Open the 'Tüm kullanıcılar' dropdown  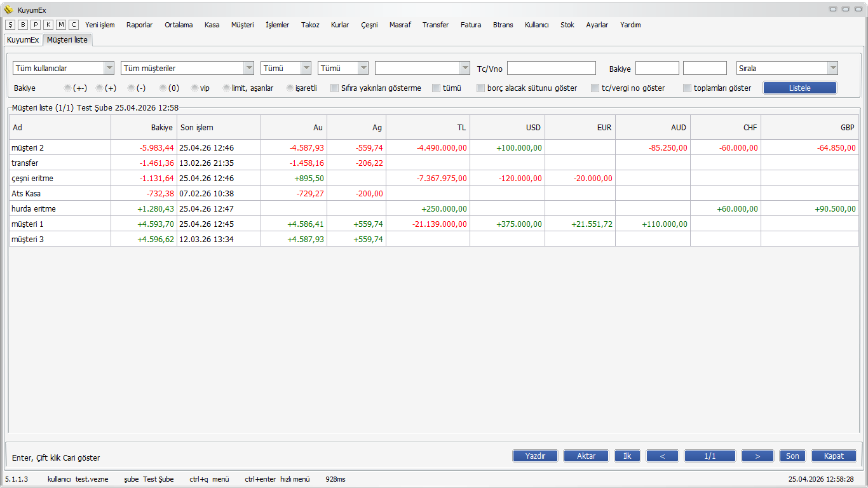[64, 68]
